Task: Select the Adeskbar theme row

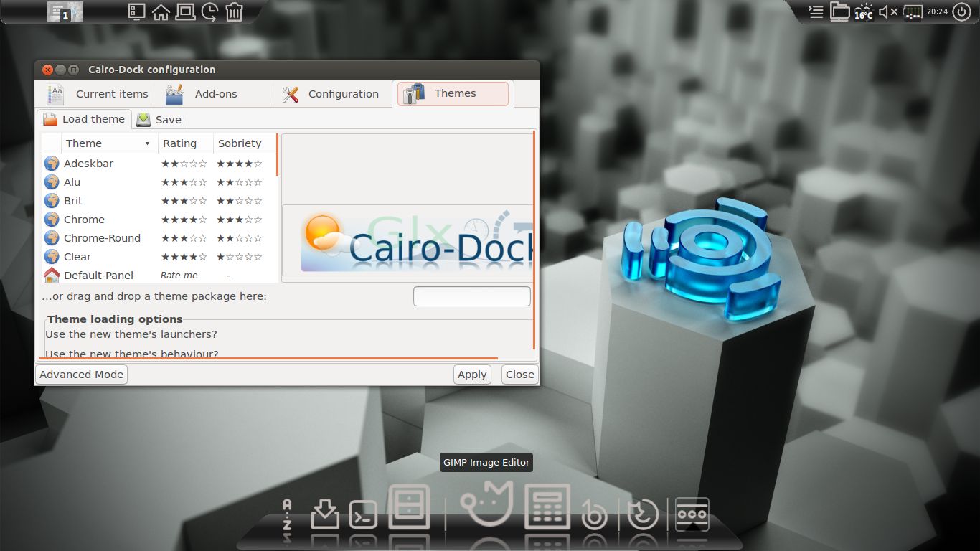Action: point(159,164)
